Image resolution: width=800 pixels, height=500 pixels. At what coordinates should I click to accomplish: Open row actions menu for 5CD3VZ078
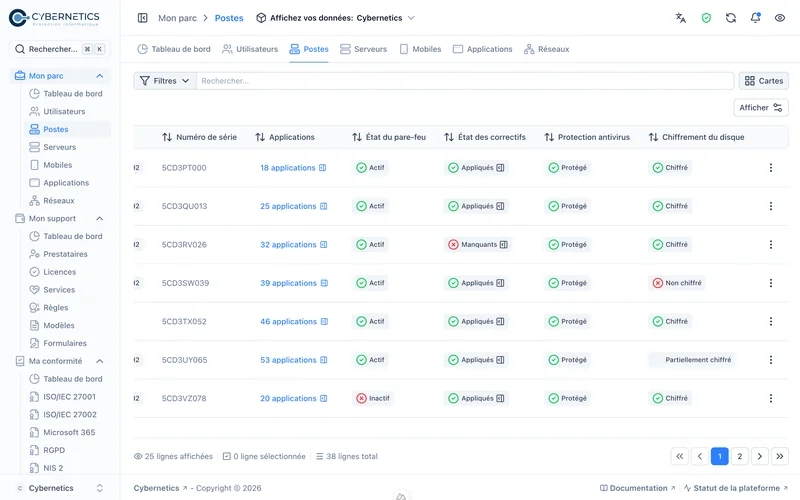pos(771,398)
